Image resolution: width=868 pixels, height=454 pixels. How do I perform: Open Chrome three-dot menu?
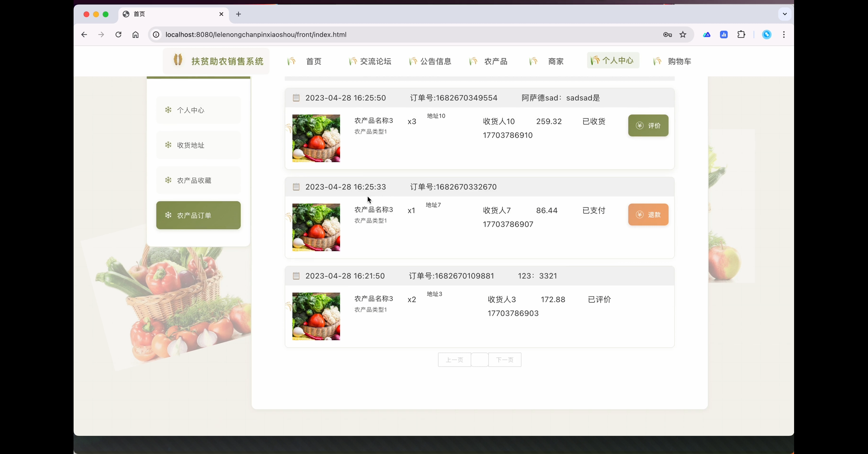tap(784, 35)
